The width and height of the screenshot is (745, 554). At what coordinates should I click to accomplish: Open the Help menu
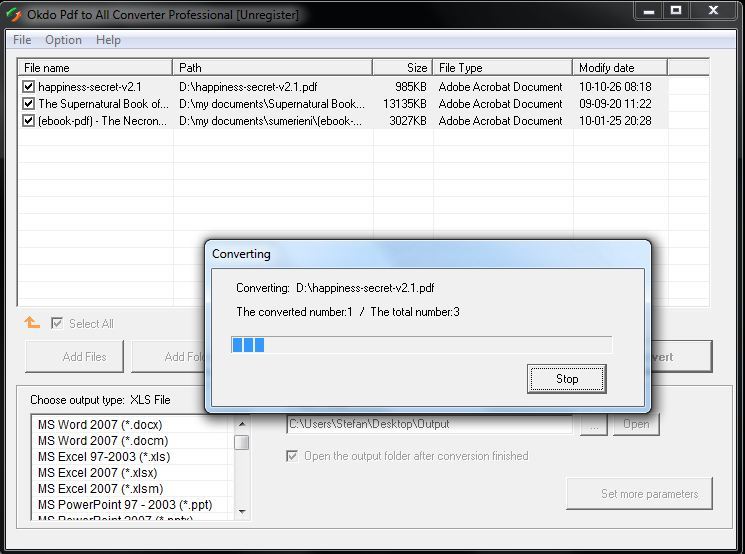click(x=108, y=40)
